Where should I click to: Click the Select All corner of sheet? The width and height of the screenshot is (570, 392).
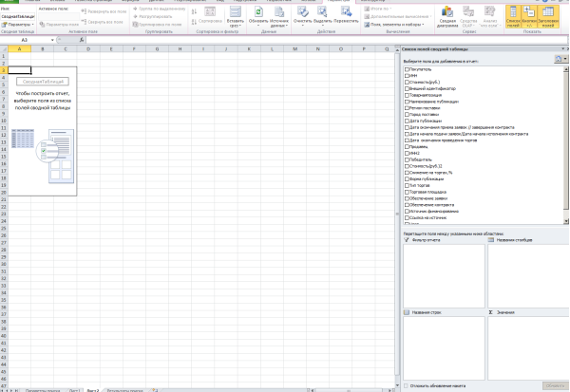tap(4, 49)
